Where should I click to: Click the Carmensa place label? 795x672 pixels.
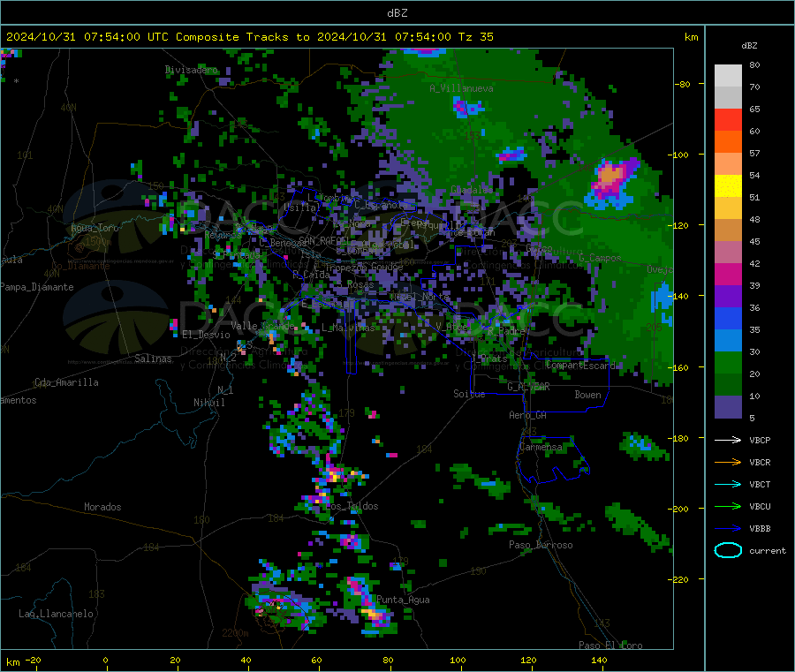tap(541, 447)
